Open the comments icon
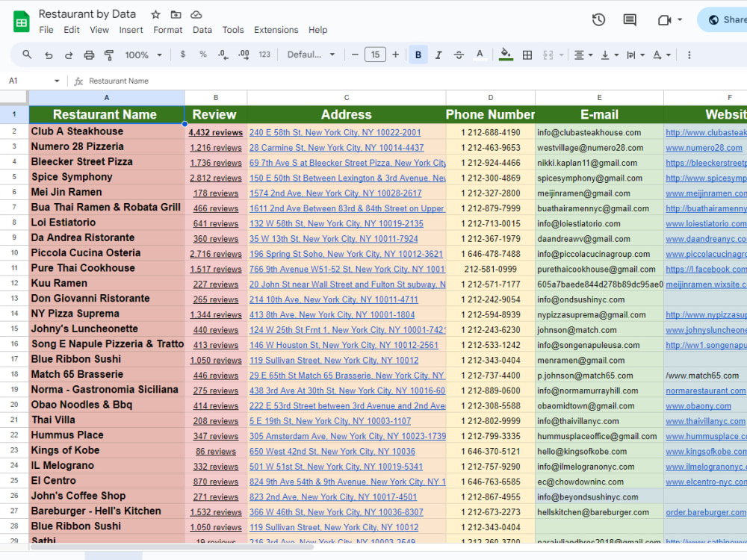747x560 pixels. point(630,20)
